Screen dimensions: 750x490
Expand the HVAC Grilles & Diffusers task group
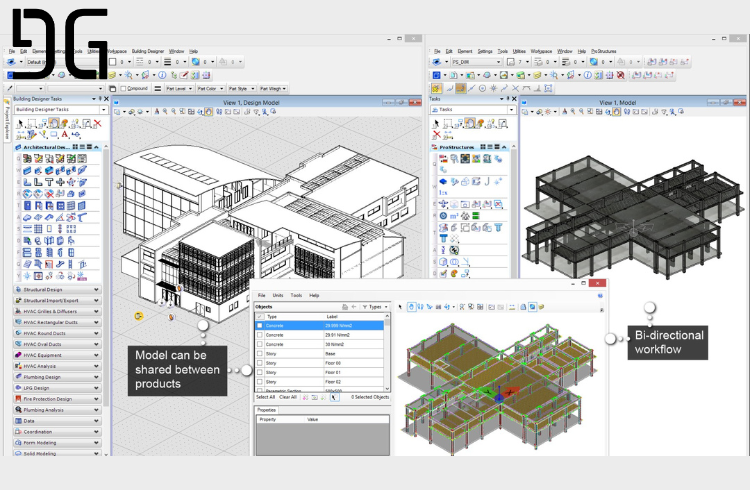(57, 312)
